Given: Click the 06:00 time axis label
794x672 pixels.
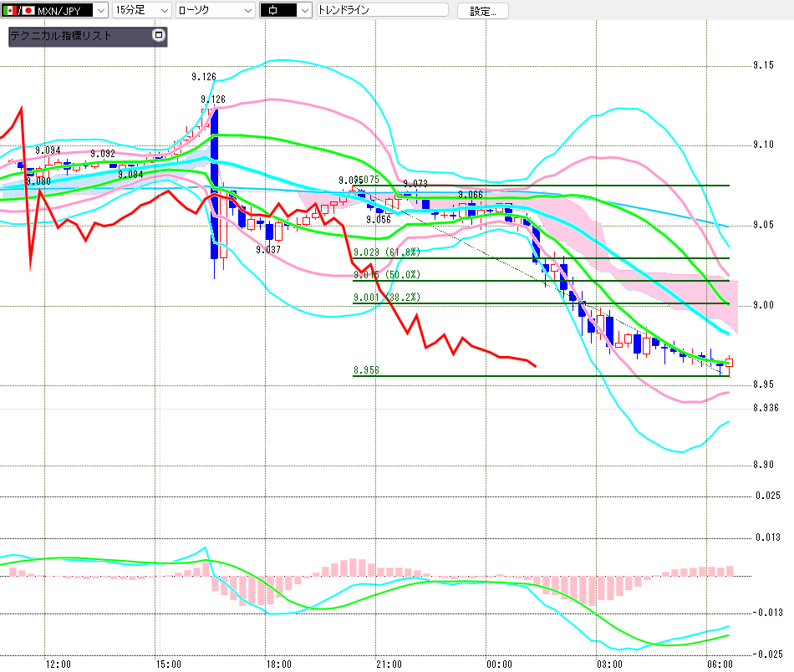Looking at the screenshot, I should (720, 664).
